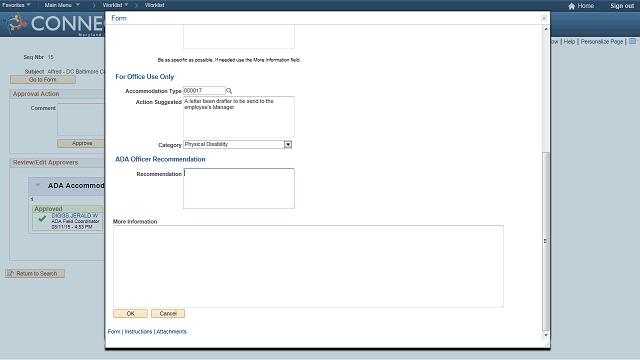Click the For Office Use Only heading

click(x=144, y=77)
